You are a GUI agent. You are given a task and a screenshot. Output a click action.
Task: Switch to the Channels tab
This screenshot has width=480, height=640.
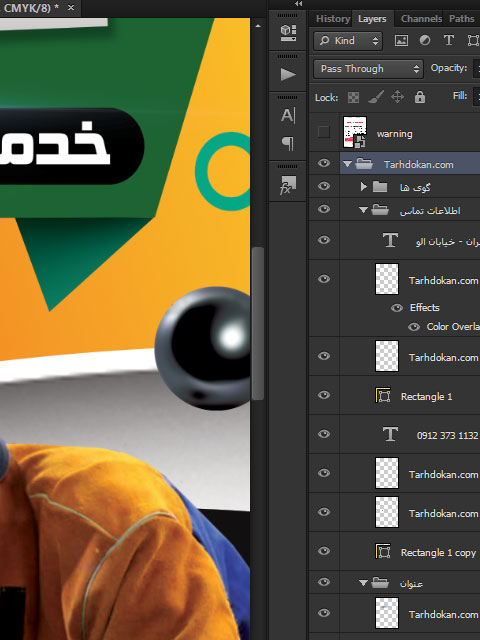click(421, 19)
